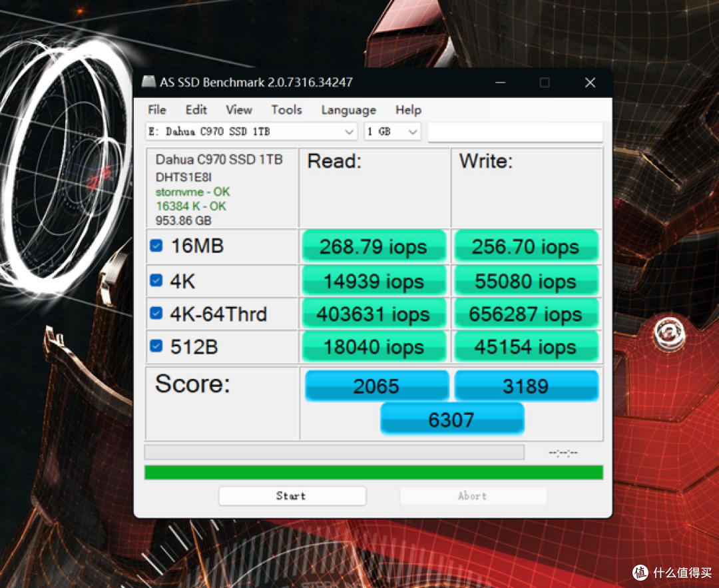Uncheck the 16MB test checkbox
The width and height of the screenshot is (719, 588).
tap(156, 246)
